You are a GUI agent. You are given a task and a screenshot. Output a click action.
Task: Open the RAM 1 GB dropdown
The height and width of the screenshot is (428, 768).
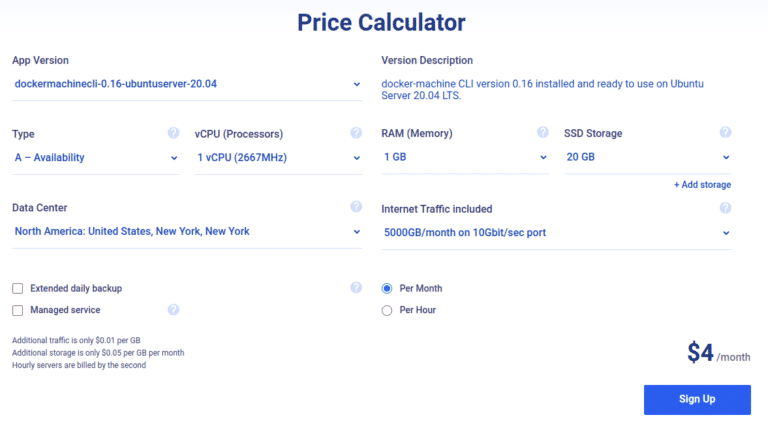coord(465,157)
